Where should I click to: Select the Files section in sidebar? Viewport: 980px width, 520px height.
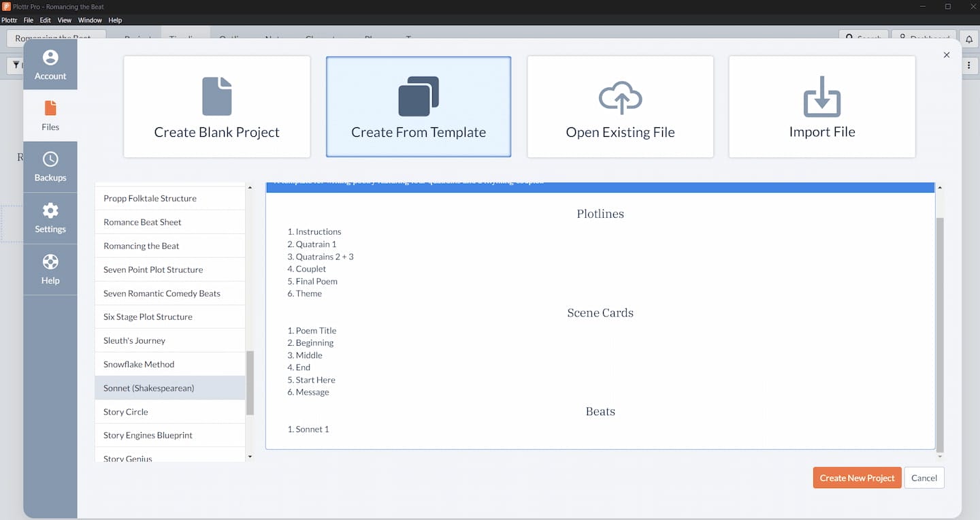[x=50, y=116]
